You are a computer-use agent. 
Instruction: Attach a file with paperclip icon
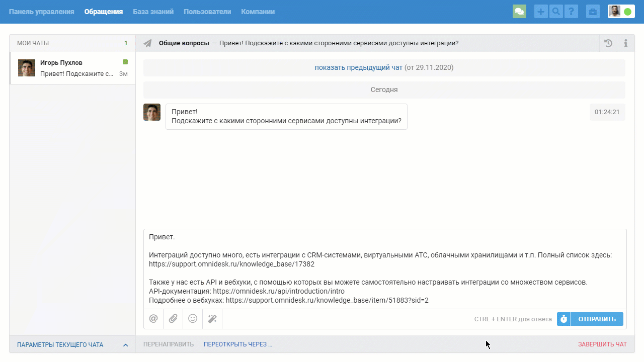(173, 319)
